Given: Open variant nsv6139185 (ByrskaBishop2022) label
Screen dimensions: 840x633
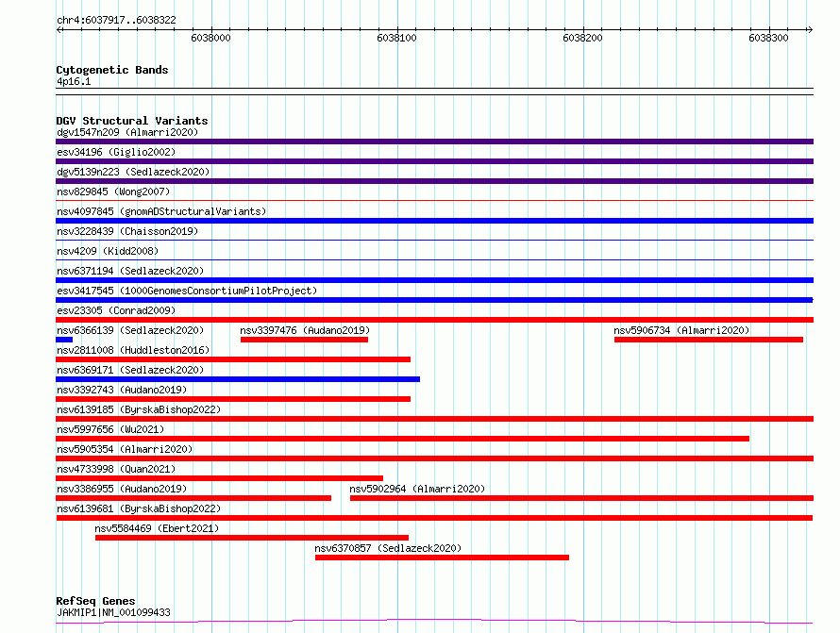Looking at the screenshot, I should (139, 409).
